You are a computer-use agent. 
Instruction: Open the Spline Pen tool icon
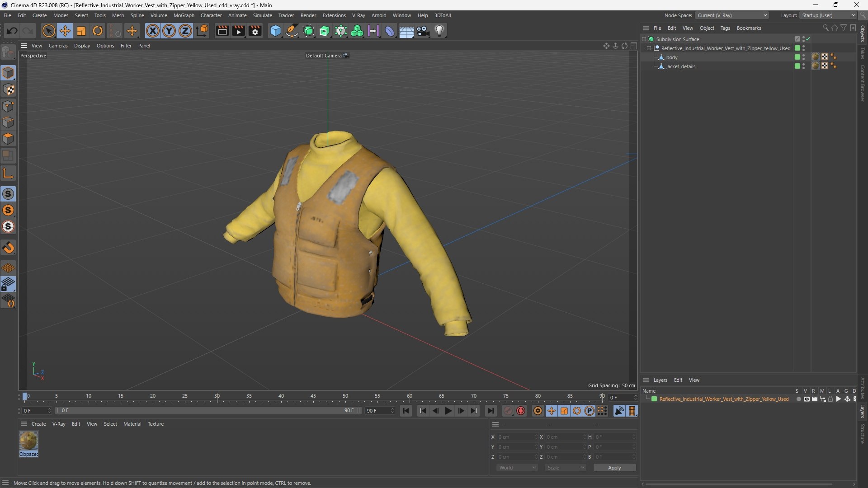(x=292, y=31)
